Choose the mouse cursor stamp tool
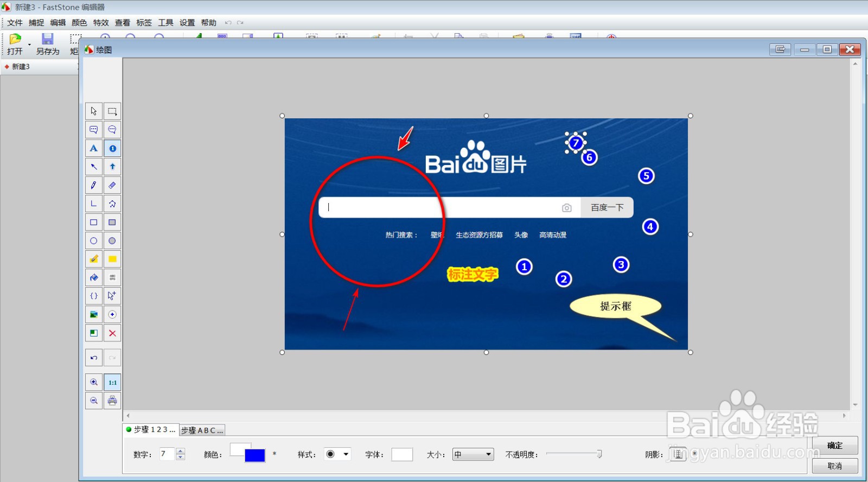 click(x=112, y=296)
